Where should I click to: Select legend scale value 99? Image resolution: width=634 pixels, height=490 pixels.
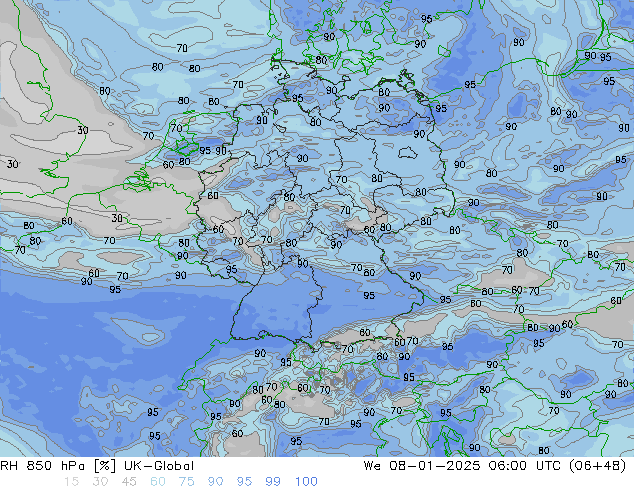pos(273,482)
